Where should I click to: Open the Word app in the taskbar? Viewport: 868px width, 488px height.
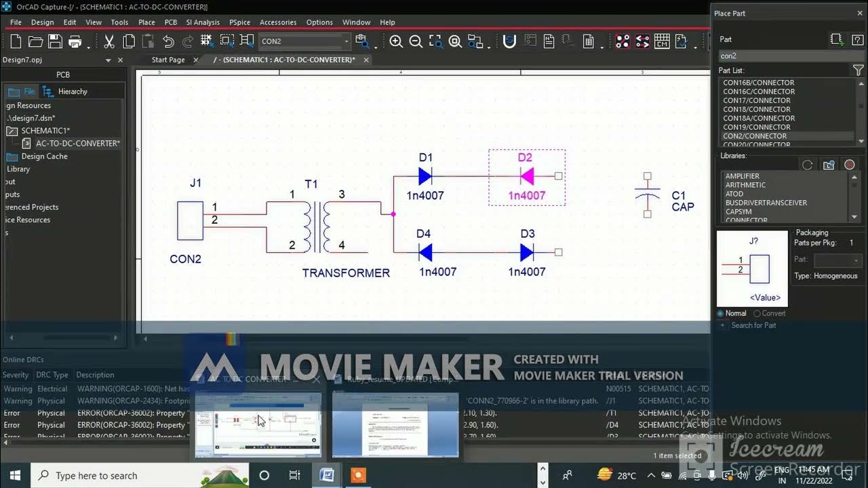pos(326,475)
